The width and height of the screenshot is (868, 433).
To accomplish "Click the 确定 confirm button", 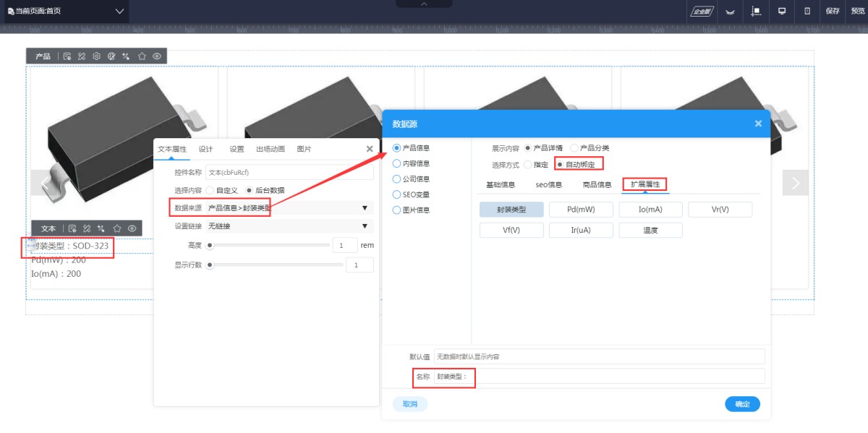I will pos(742,404).
